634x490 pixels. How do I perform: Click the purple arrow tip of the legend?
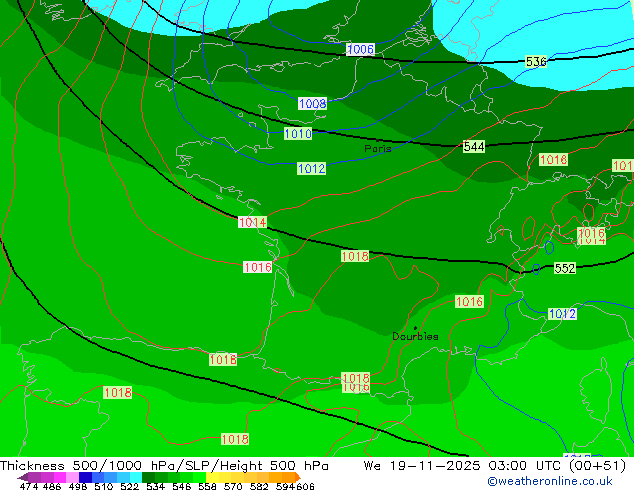[x=22, y=477]
